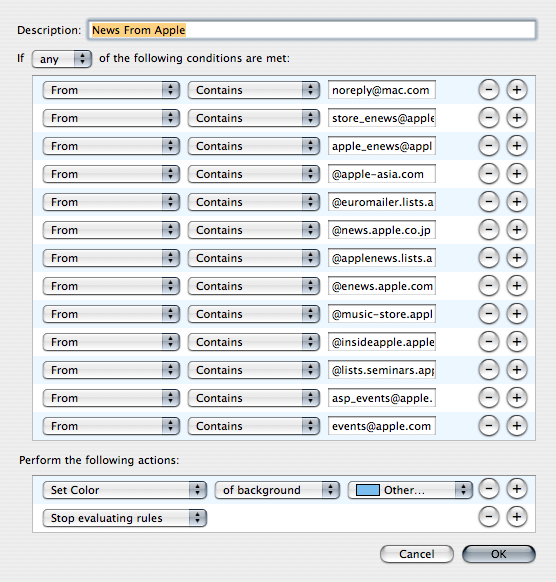556x582 pixels.
Task: Remove the @applenews.lists condition row
Action: click(489, 258)
